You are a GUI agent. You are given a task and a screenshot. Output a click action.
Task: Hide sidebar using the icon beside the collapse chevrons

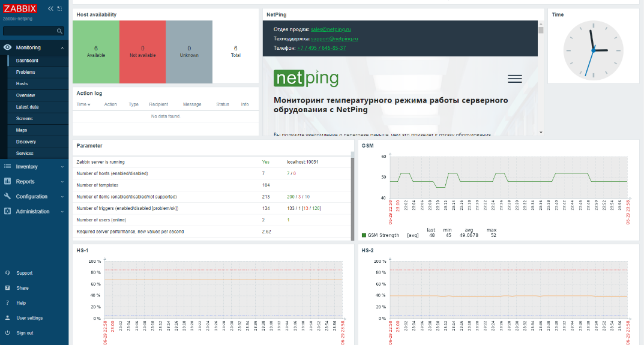click(60, 8)
